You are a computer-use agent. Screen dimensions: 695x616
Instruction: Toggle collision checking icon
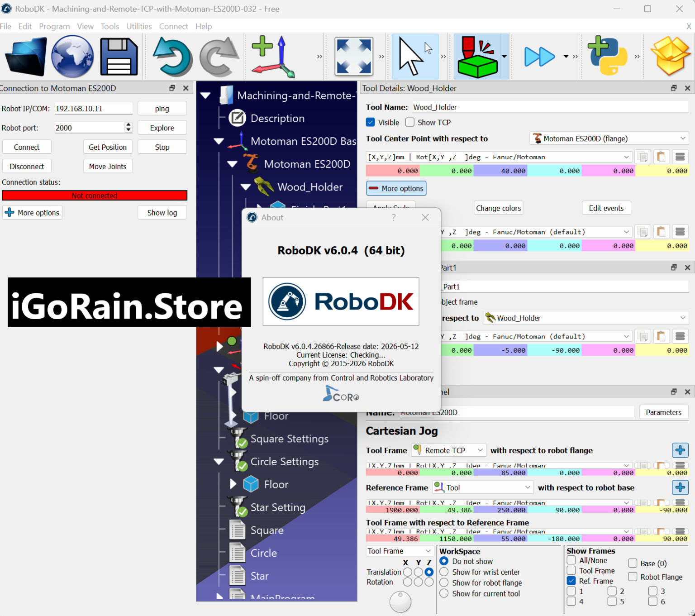tap(477, 57)
